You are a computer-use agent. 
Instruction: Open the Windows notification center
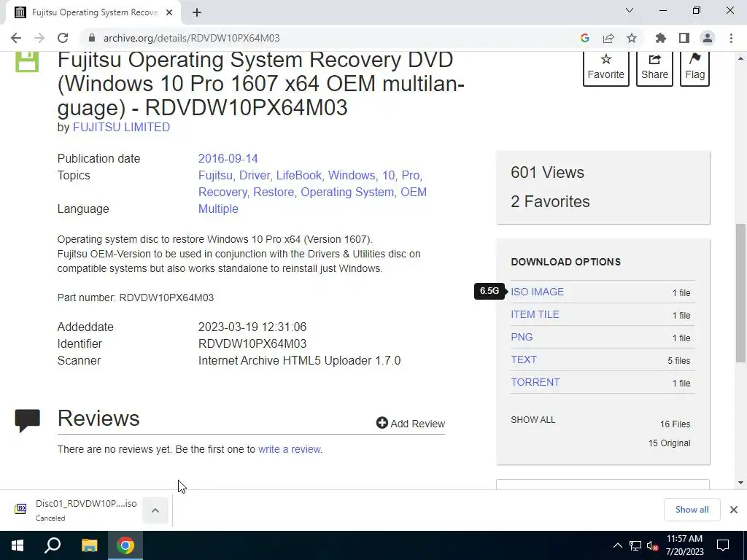(723, 545)
